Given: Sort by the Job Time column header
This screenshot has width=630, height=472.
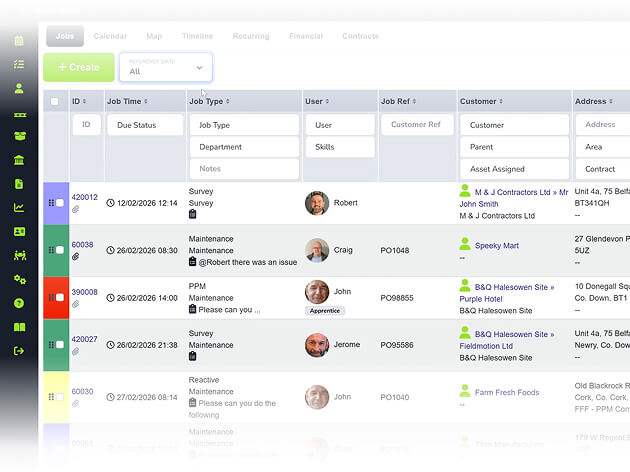Looking at the screenshot, I should [x=127, y=101].
